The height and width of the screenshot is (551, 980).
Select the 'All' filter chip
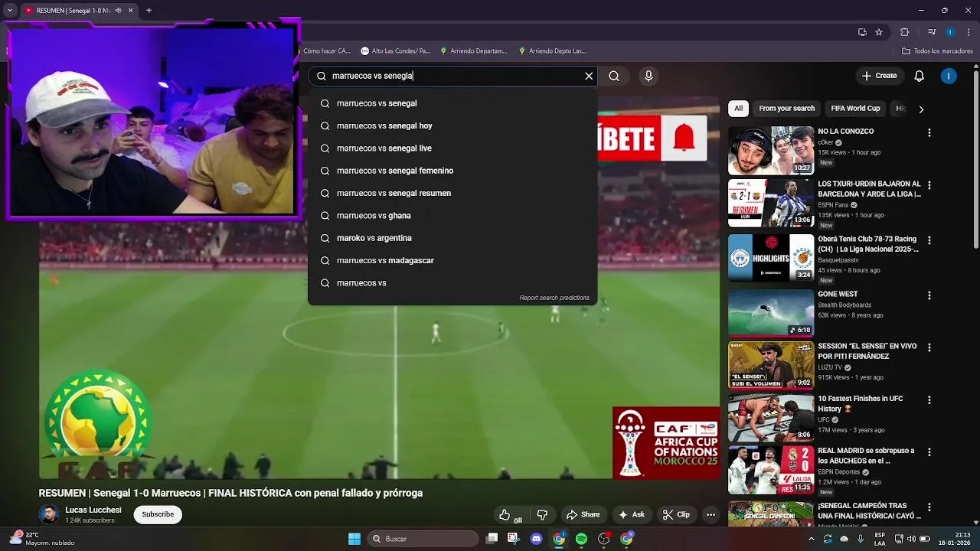(738, 109)
